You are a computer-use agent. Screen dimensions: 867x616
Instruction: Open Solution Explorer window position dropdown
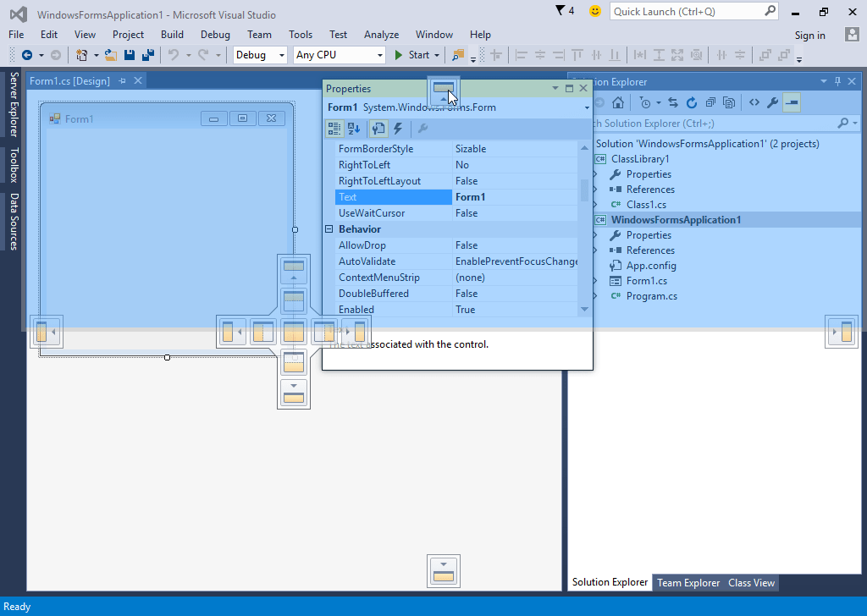pyautogui.click(x=824, y=81)
